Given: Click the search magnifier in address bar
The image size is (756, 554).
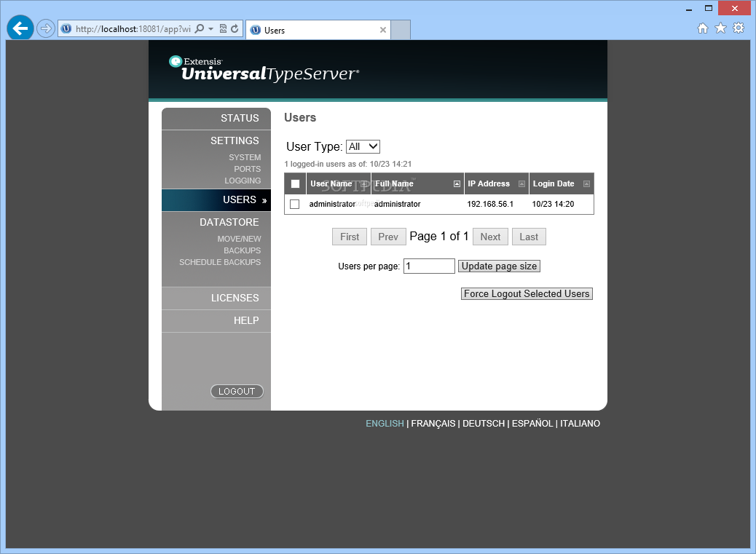Looking at the screenshot, I should 199,29.
